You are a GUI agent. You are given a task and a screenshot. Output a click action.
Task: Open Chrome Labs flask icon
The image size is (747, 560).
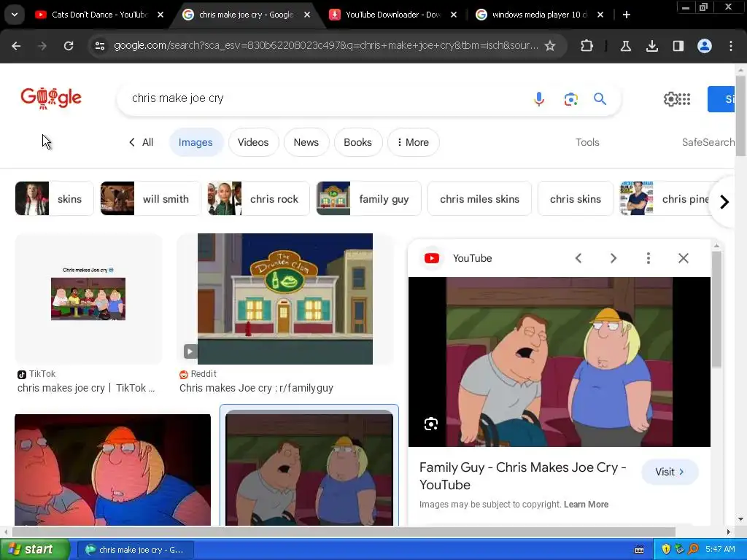point(625,46)
